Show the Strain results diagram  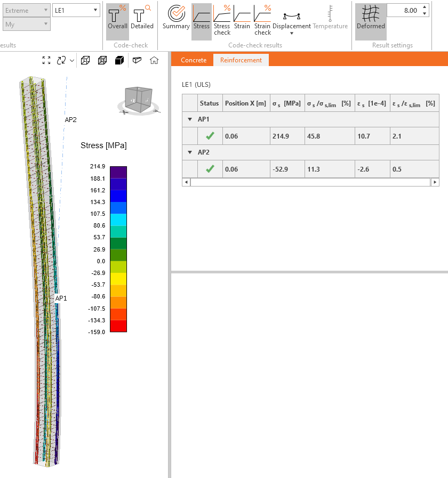click(242, 18)
